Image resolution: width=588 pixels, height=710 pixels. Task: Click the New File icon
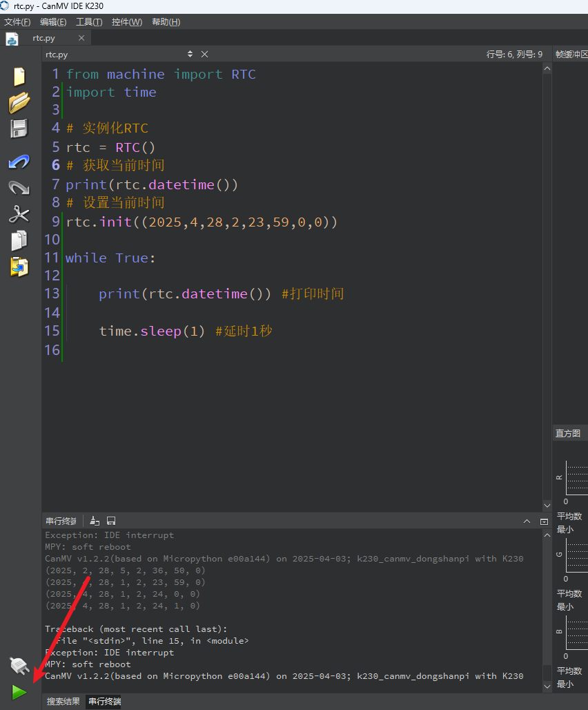19,77
